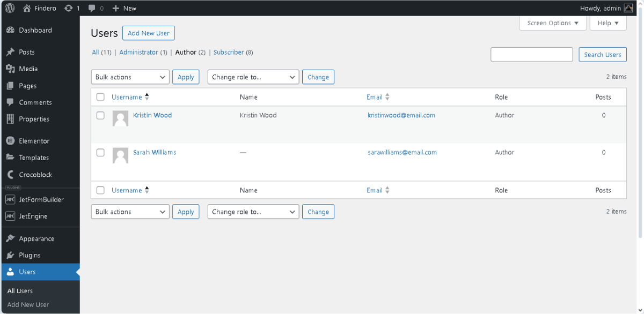
Task: Select Add New User in the sidebar submenu
Action: pyautogui.click(x=27, y=304)
